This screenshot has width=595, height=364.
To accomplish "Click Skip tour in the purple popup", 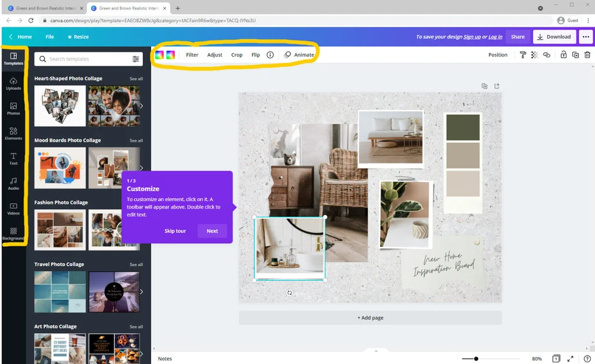I will 175,231.
